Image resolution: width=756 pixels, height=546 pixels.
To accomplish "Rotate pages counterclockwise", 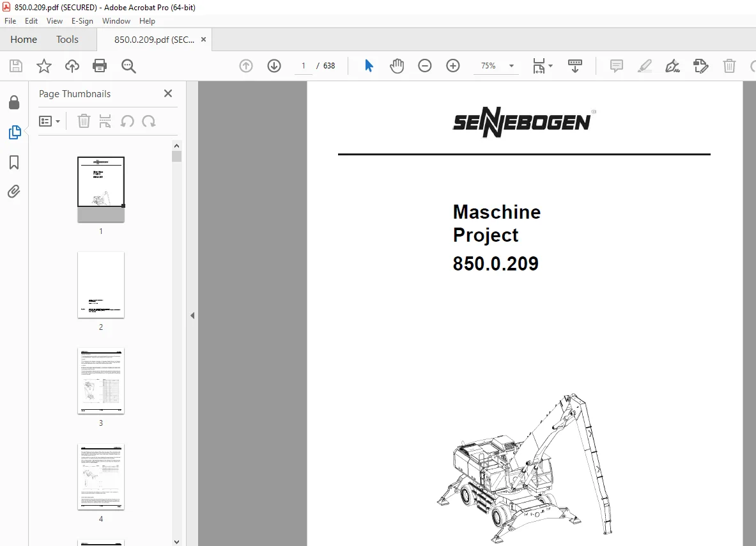I will 127,121.
